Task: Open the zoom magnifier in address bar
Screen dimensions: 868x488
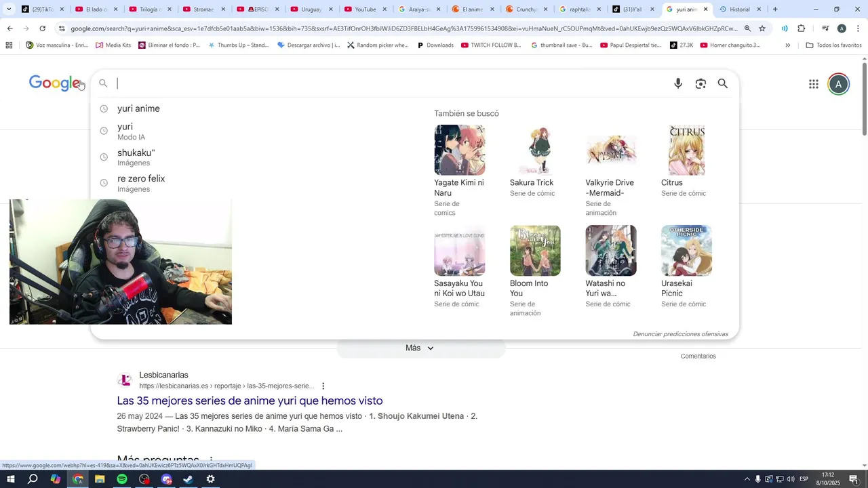Action: [x=747, y=28]
